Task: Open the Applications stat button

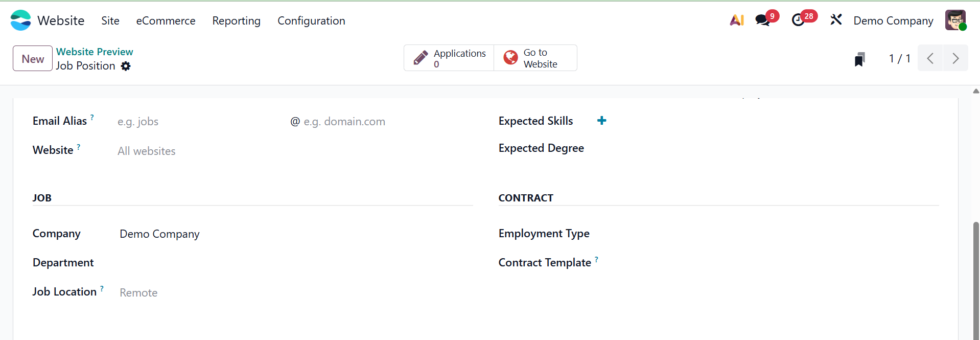Action: tap(449, 58)
